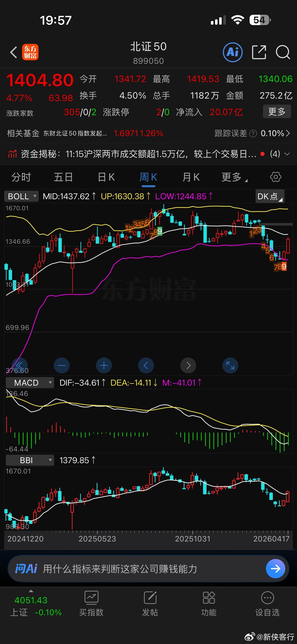Tap the Ask AI question input field
Image resolution: width=297 pixels, height=644 pixels.
[x=148, y=569]
